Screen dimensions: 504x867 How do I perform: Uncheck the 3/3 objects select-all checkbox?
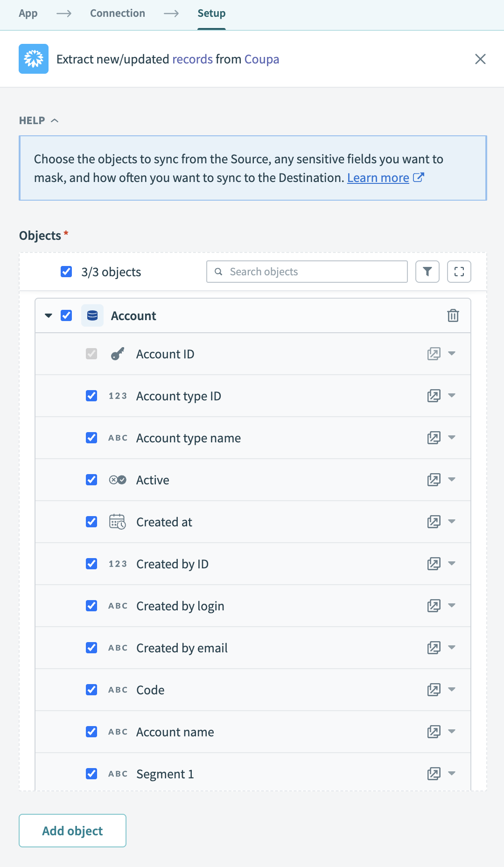66,272
